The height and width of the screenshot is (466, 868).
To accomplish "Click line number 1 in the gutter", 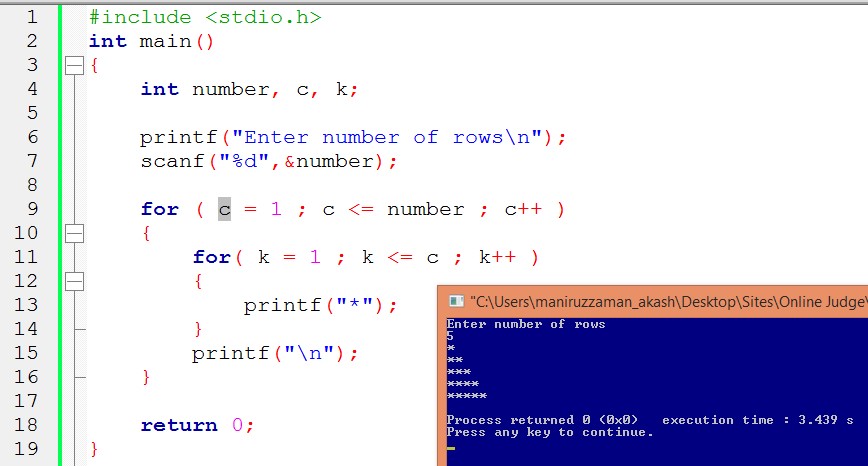I will pyautogui.click(x=32, y=17).
